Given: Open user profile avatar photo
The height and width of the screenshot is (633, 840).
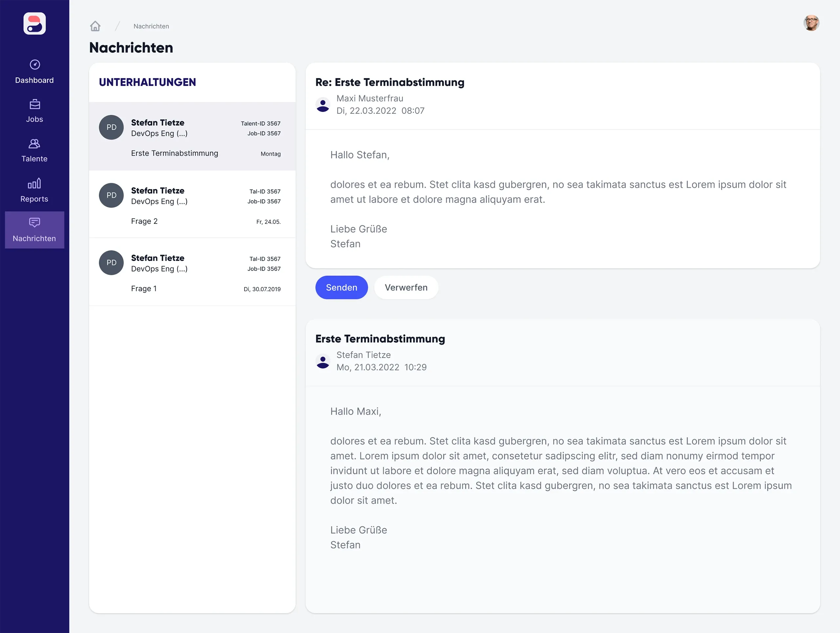Looking at the screenshot, I should click(811, 23).
